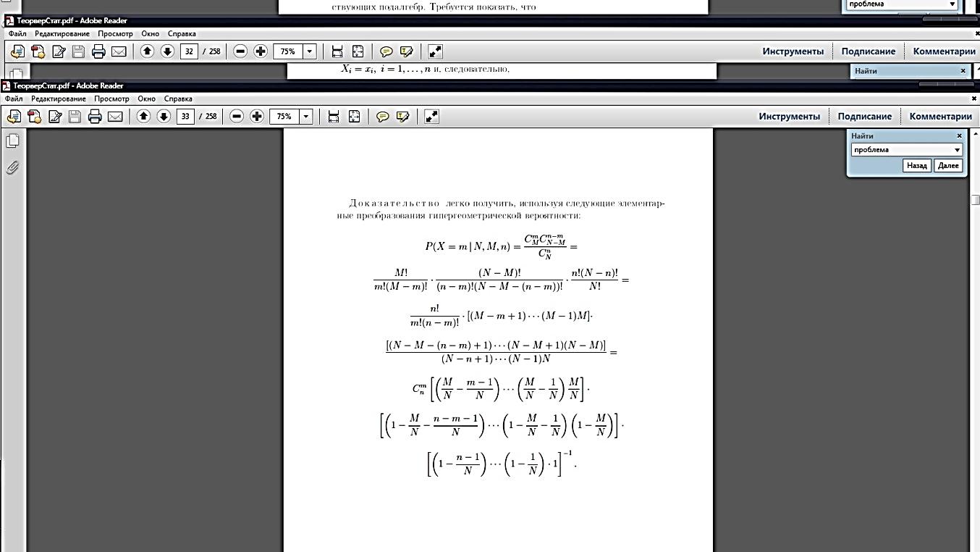This screenshot has width=980, height=552.
Task: Open the Инструменты pane in the page 33 window
Action: point(789,116)
